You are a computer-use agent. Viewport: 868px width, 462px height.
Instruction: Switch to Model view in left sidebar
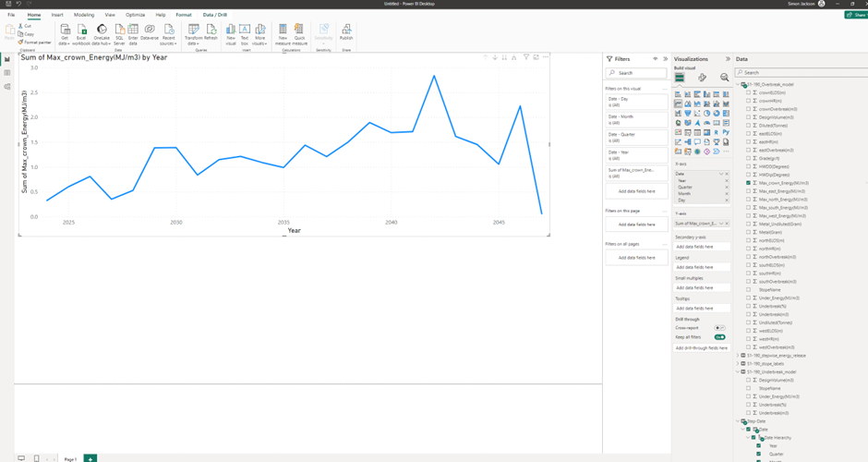[x=7, y=87]
